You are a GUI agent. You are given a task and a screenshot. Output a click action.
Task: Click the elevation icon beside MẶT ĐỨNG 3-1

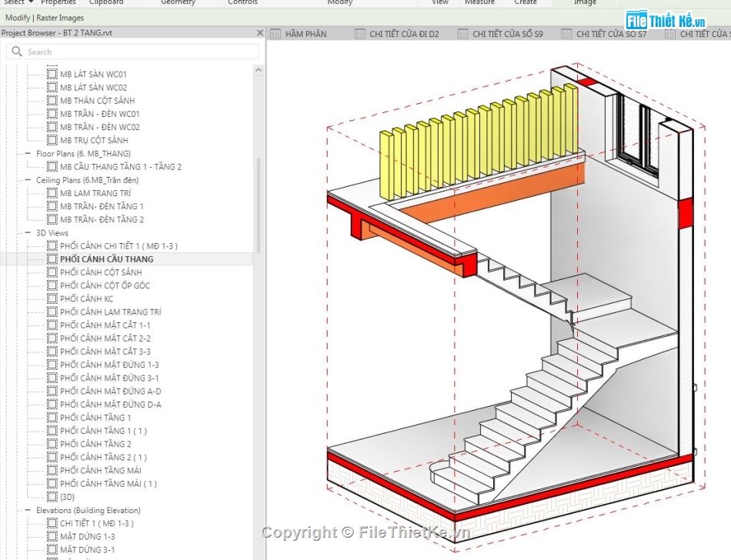pyautogui.click(x=52, y=549)
